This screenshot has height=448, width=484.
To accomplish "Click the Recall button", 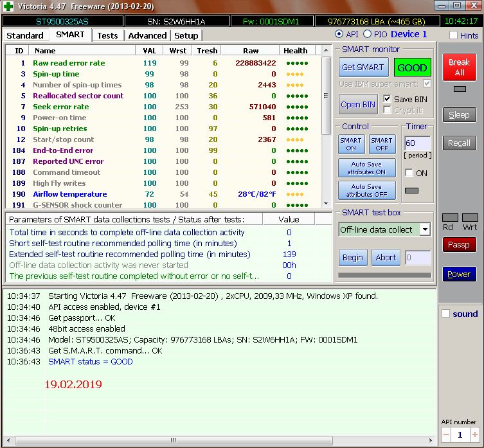I will point(460,143).
